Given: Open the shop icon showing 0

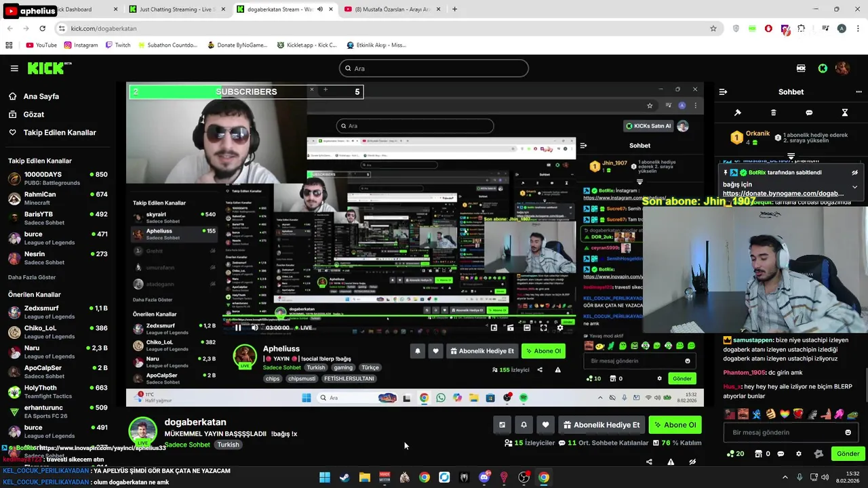Looking at the screenshot, I should tap(762, 453).
